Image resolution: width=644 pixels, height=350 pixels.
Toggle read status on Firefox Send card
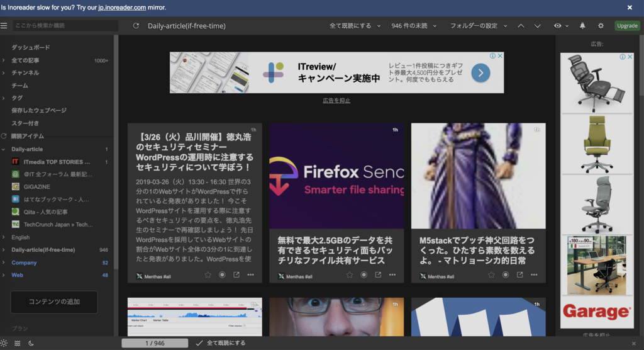[364, 274]
